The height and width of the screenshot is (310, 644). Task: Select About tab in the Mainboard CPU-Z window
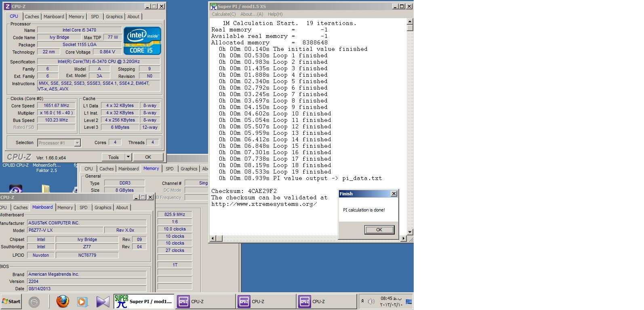pyautogui.click(x=122, y=207)
